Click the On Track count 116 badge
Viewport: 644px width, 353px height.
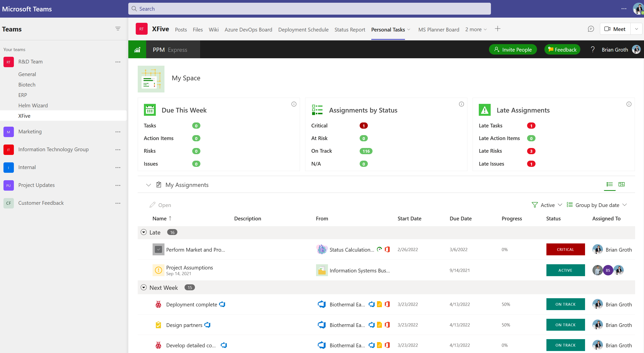366,151
